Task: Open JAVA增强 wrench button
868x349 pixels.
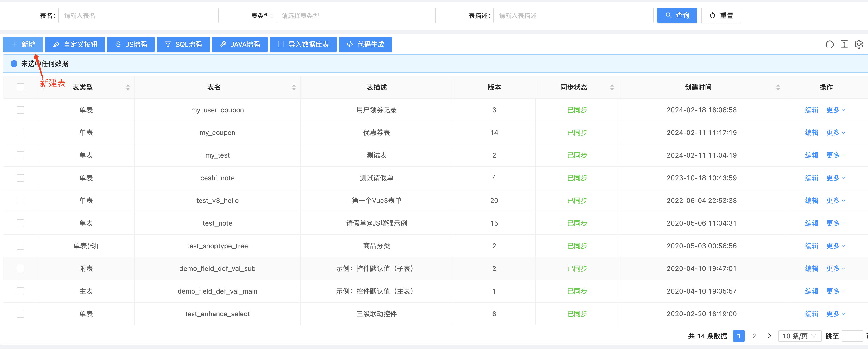Action: pos(240,44)
